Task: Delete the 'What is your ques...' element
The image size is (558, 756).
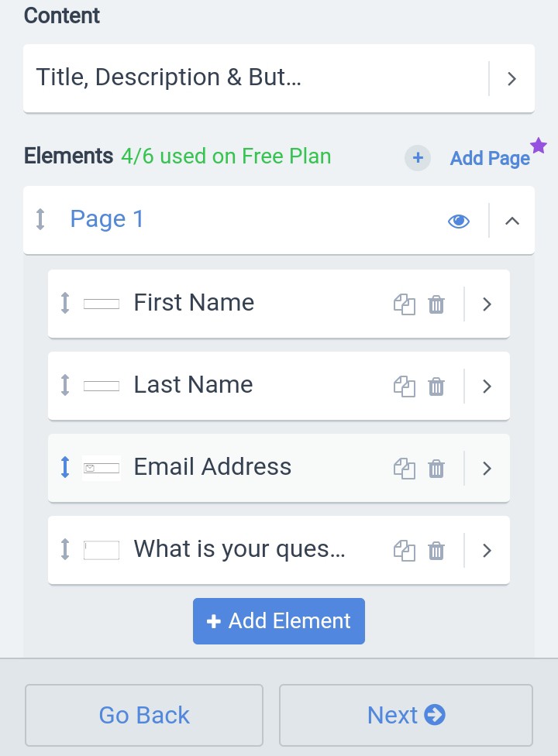Action: (x=436, y=551)
